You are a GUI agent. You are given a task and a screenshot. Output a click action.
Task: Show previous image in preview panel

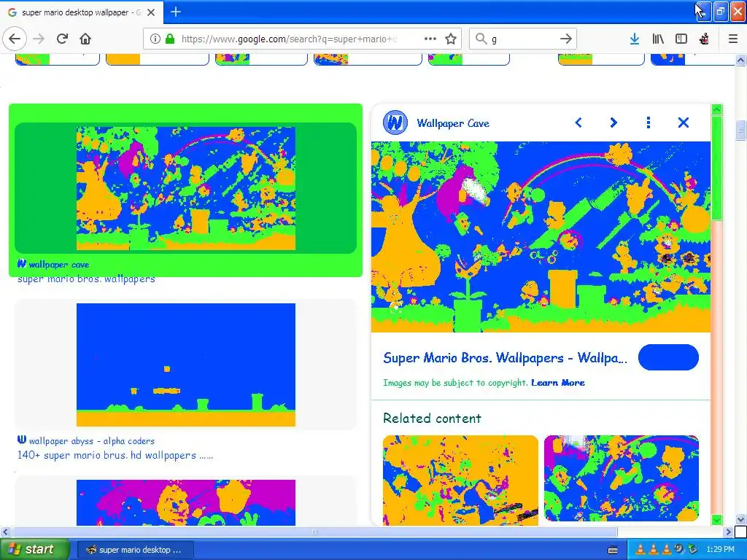point(578,122)
